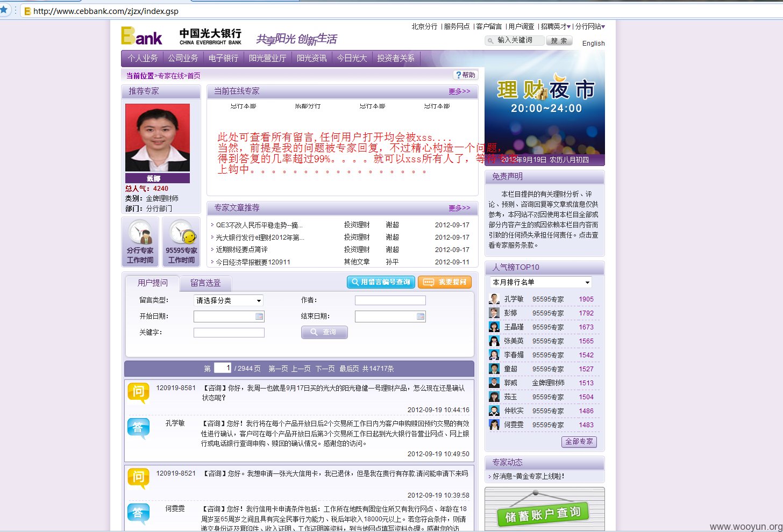Image resolution: width=783 pixels, height=532 pixels.
Task: Open the 阳光资讯 menu
Action: coord(312,58)
